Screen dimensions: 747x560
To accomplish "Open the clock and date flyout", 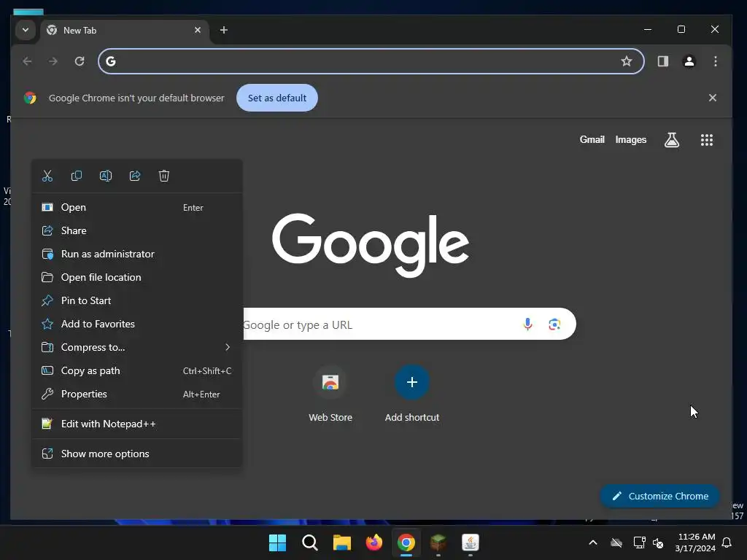I will point(695,542).
